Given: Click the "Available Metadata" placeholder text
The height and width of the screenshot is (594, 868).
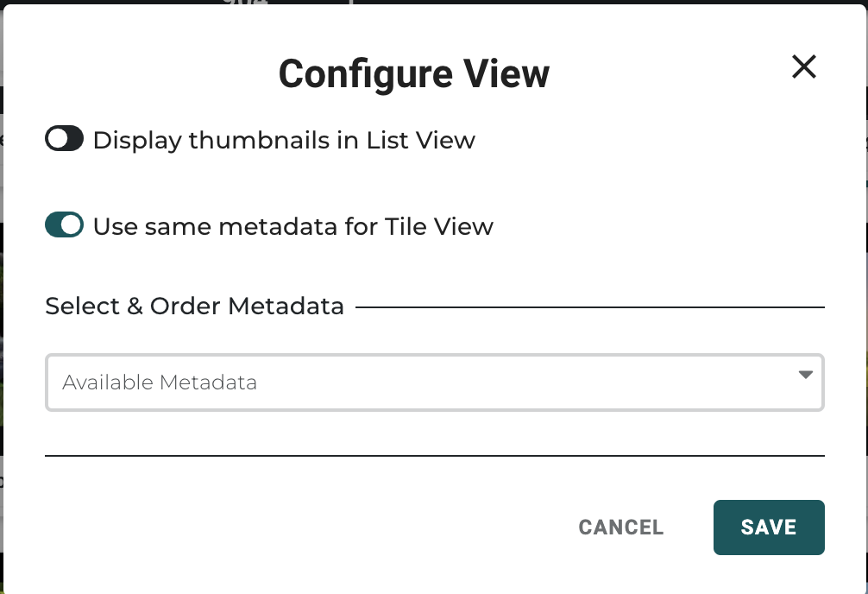Looking at the screenshot, I should [x=160, y=382].
